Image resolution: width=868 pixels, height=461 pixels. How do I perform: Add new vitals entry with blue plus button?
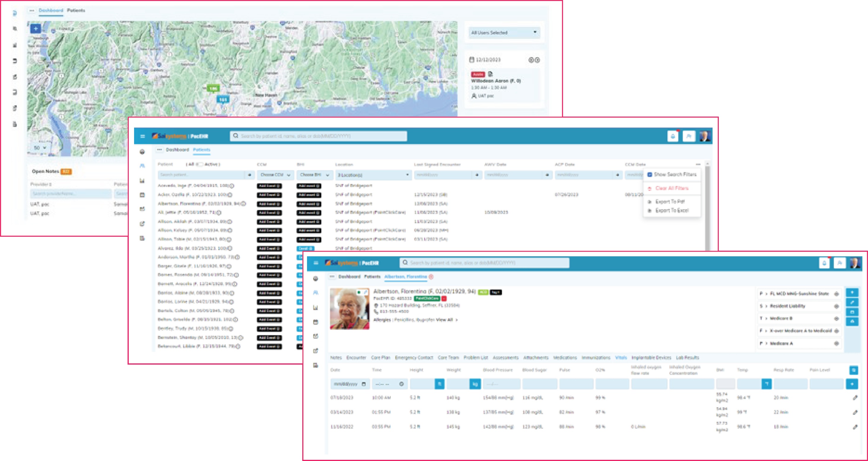(852, 384)
